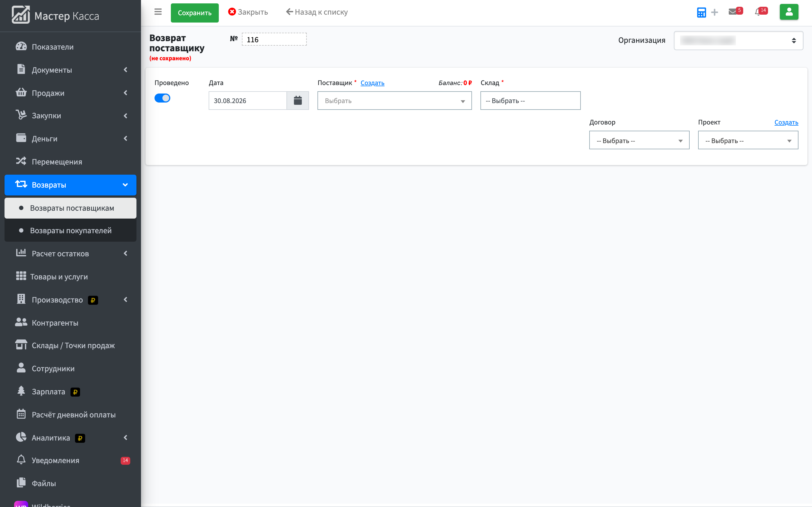Toggle the Проведено switch
The height and width of the screenshot is (507, 812).
(162, 98)
